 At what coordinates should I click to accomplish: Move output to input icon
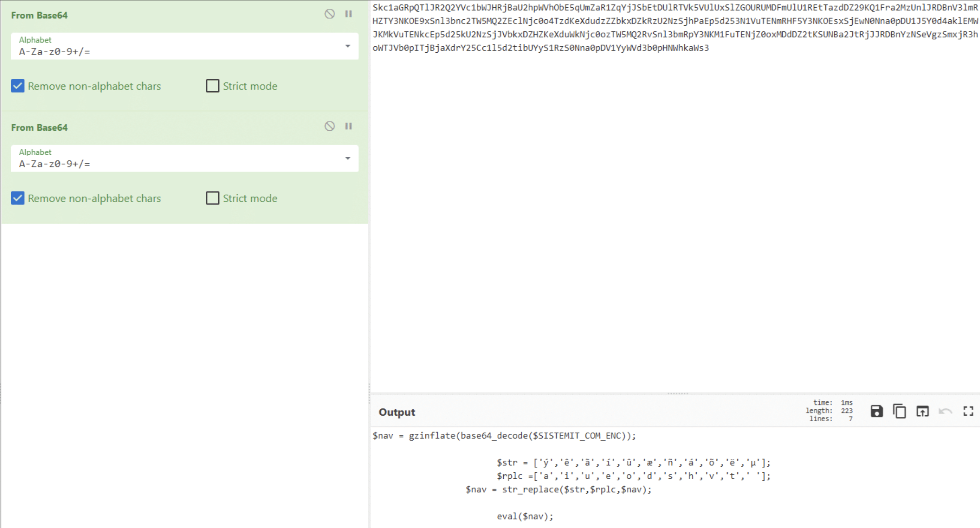[x=922, y=411]
